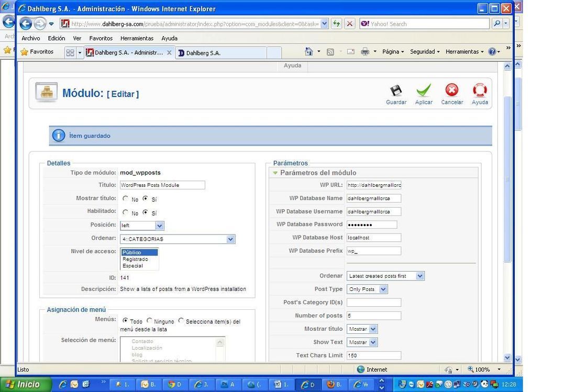Click the Quick Tabs grid icon
Image resolution: width=576 pixels, height=392 pixels.
pos(70,53)
